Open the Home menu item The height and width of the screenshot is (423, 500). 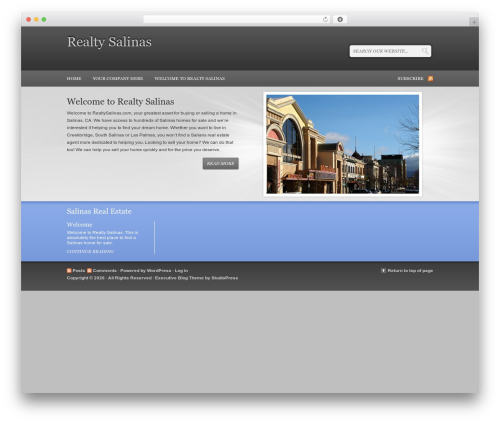(x=74, y=79)
